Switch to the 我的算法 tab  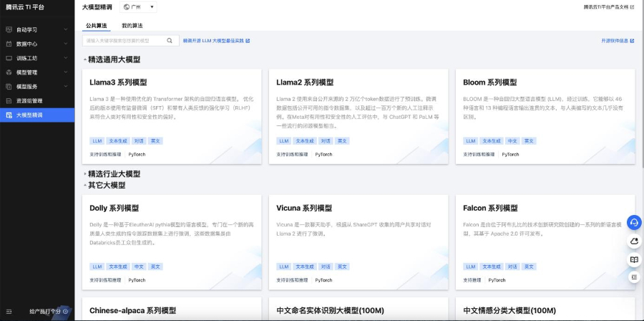coord(132,26)
